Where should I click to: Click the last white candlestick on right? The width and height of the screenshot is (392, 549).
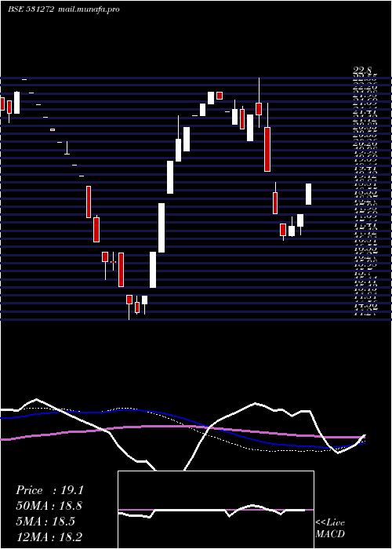click(308, 194)
